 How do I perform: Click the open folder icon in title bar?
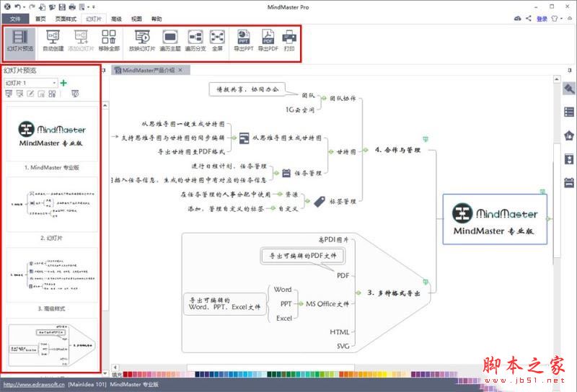coord(52,6)
